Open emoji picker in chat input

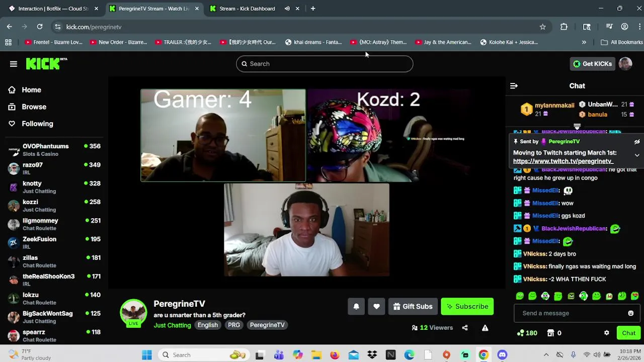(630, 313)
